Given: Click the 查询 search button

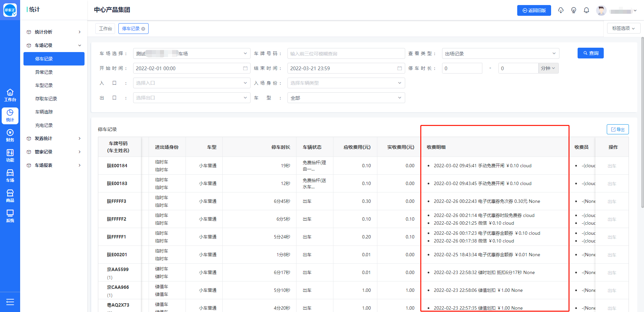Looking at the screenshot, I should click(590, 53).
